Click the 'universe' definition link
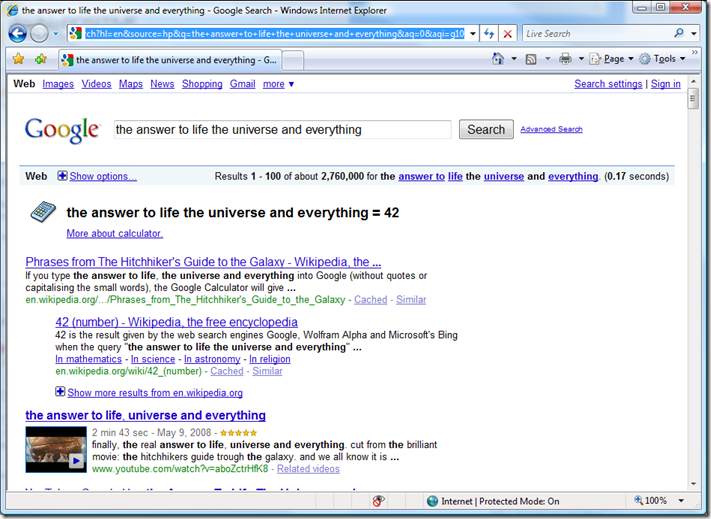This screenshot has width=711, height=519. [x=504, y=176]
